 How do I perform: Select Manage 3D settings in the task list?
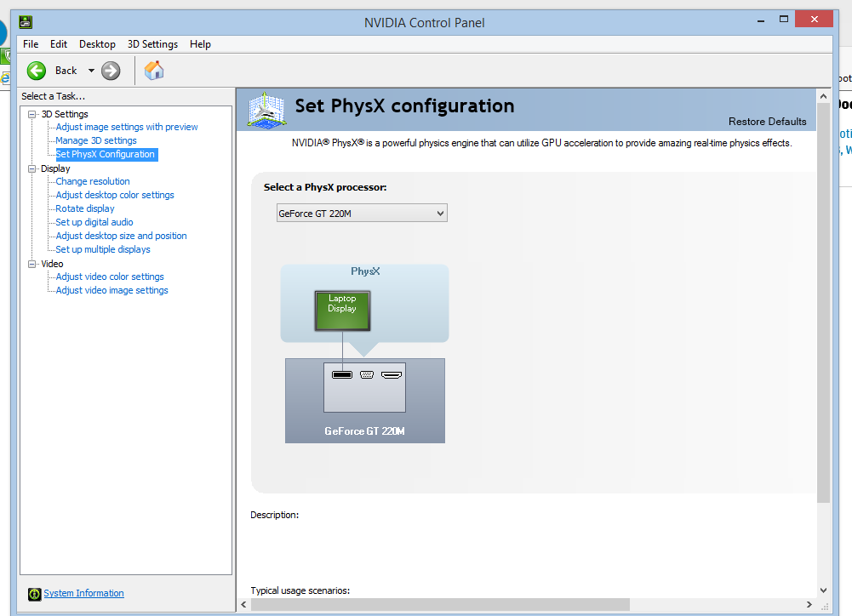pos(95,140)
